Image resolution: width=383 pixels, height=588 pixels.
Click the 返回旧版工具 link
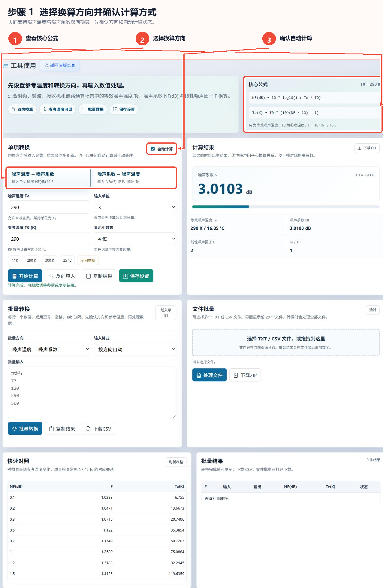(60, 66)
